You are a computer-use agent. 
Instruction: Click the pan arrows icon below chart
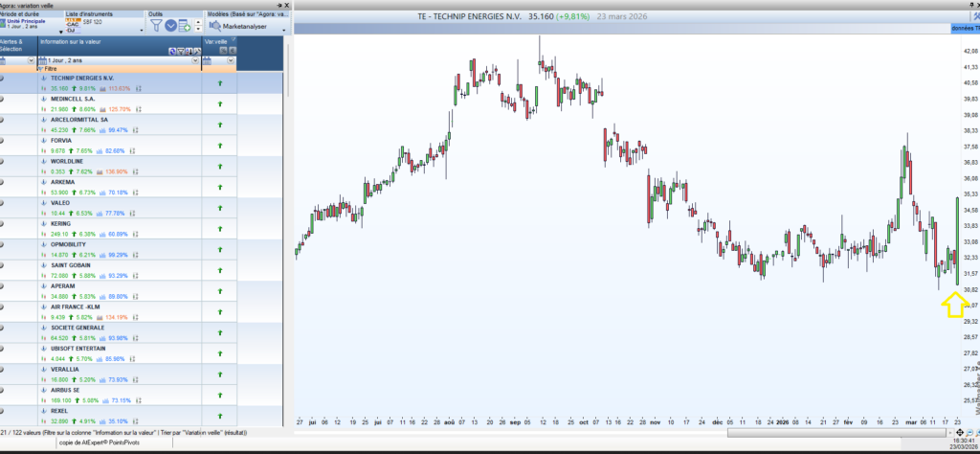(x=960, y=433)
